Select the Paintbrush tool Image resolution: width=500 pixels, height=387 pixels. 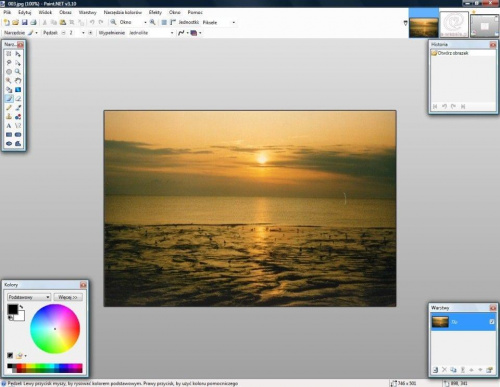pyautogui.click(x=9, y=99)
